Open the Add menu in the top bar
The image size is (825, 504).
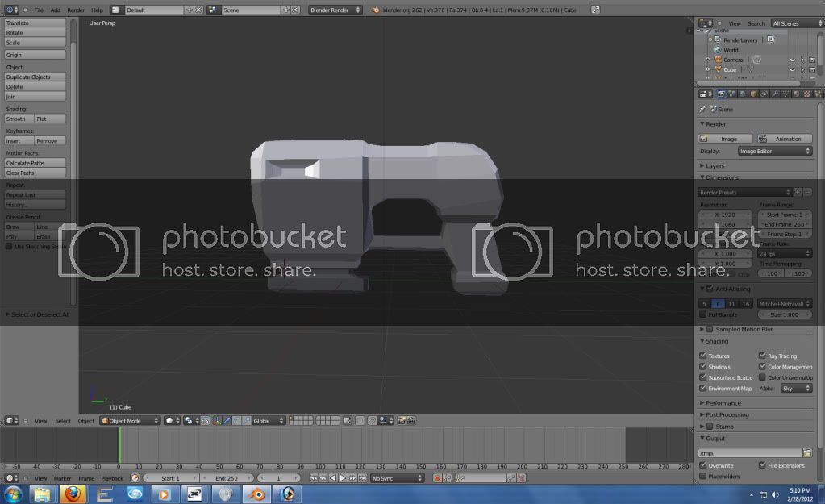click(x=55, y=10)
